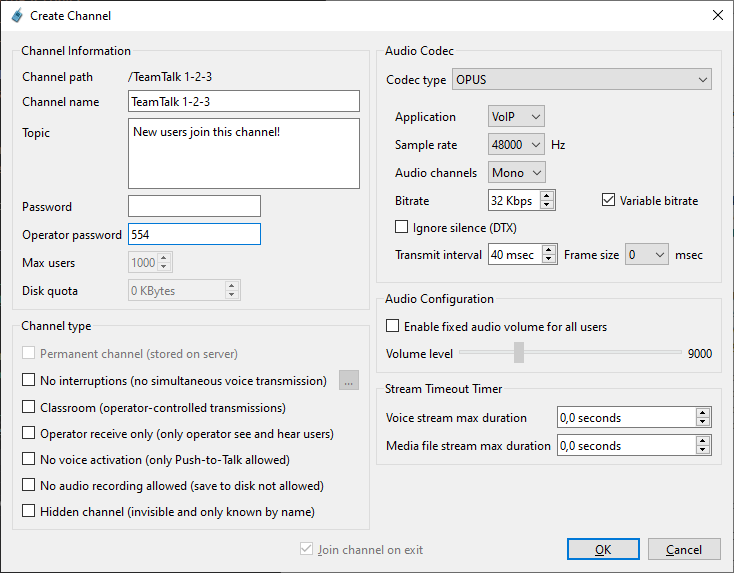The height and width of the screenshot is (573, 734).
Task: Expand the Application VoIP dropdown
Action: tap(516, 117)
